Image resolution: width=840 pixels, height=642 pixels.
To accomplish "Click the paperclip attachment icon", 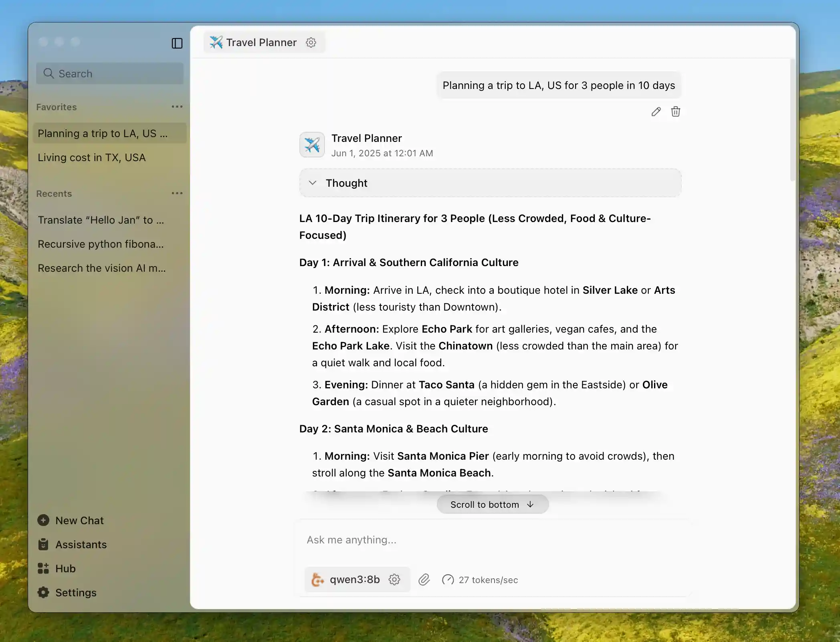I will [x=424, y=579].
